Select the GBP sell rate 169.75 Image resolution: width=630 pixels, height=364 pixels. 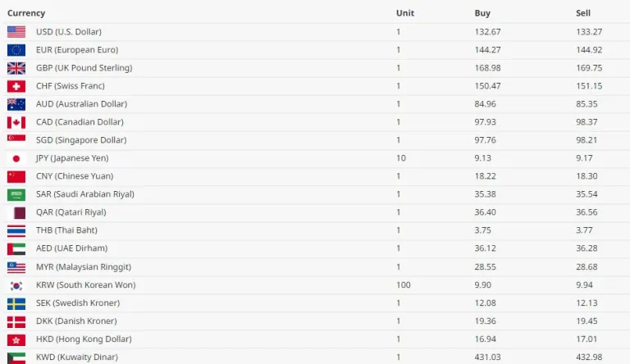tap(589, 68)
